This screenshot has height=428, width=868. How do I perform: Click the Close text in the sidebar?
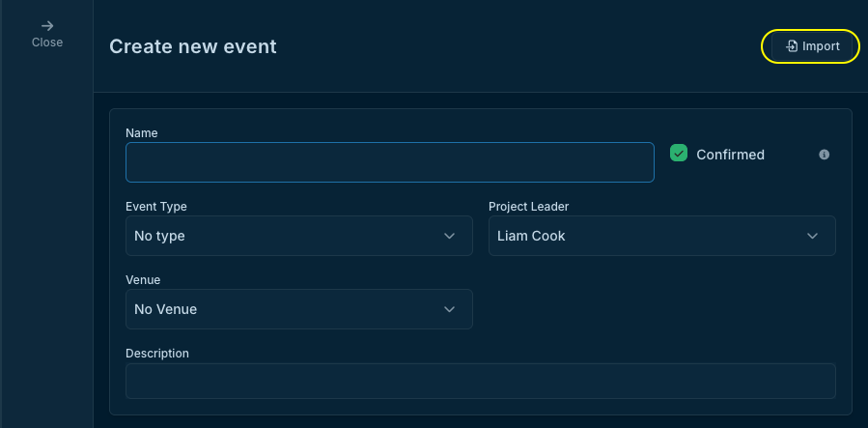pyautogui.click(x=46, y=43)
